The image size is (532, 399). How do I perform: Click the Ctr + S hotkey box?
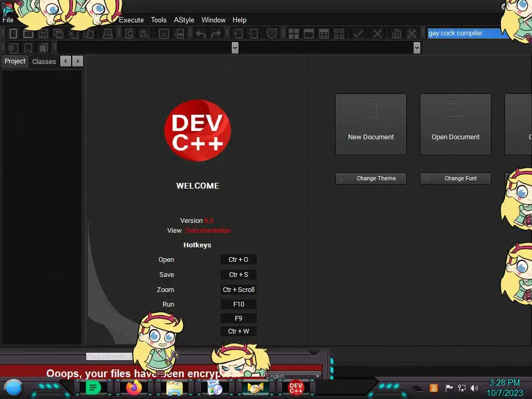[238, 274]
